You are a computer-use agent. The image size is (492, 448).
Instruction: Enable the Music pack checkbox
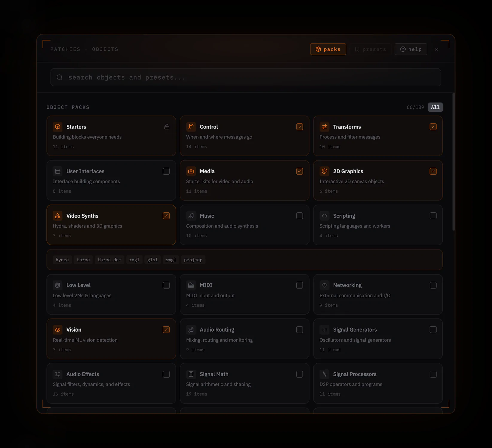pos(299,216)
